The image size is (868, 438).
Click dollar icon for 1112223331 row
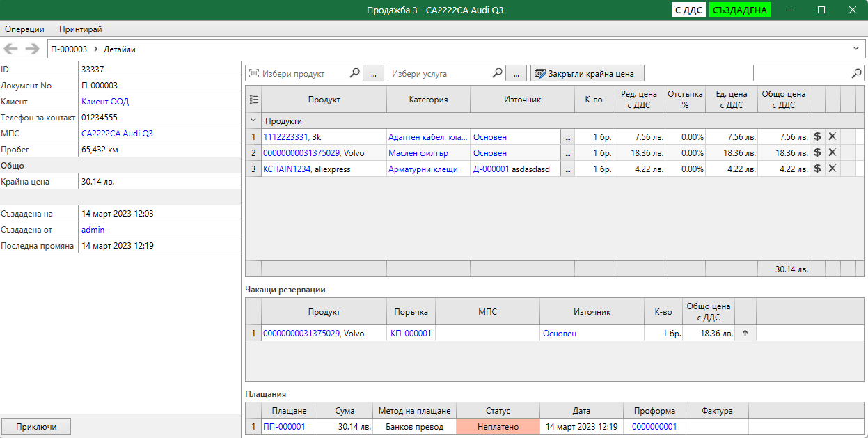point(818,137)
